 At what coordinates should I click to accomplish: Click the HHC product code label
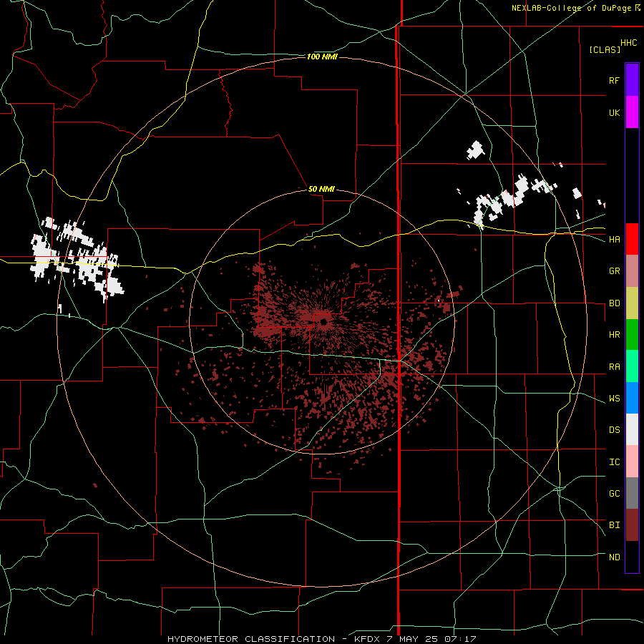coord(629,43)
